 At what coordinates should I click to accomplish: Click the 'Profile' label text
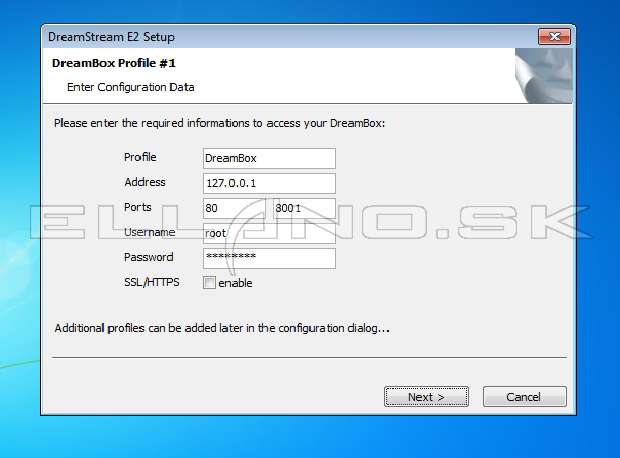click(140, 157)
